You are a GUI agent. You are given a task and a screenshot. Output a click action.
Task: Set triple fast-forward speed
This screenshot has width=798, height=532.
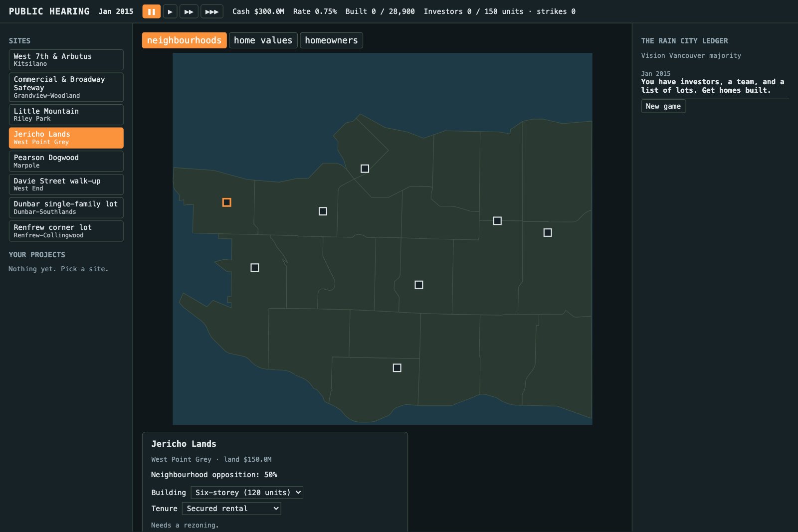coord(212,11)
